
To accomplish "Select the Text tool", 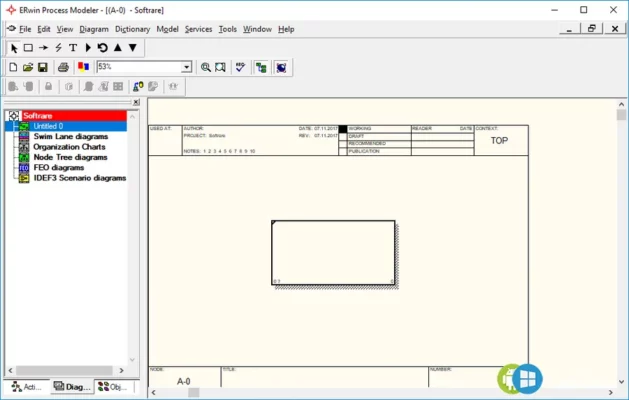I will [73, 48].
